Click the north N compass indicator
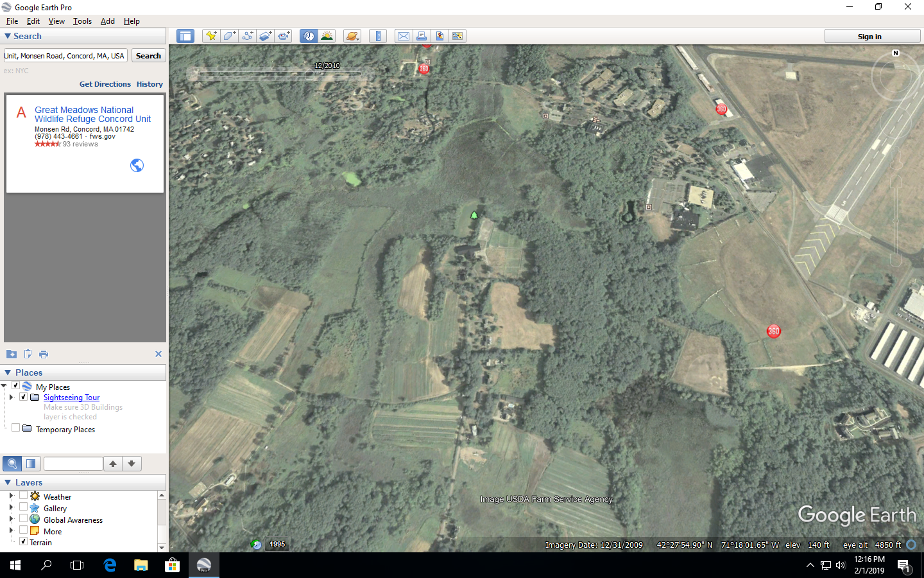The height and width of the screenshot is (578, 924). [896, 53]
